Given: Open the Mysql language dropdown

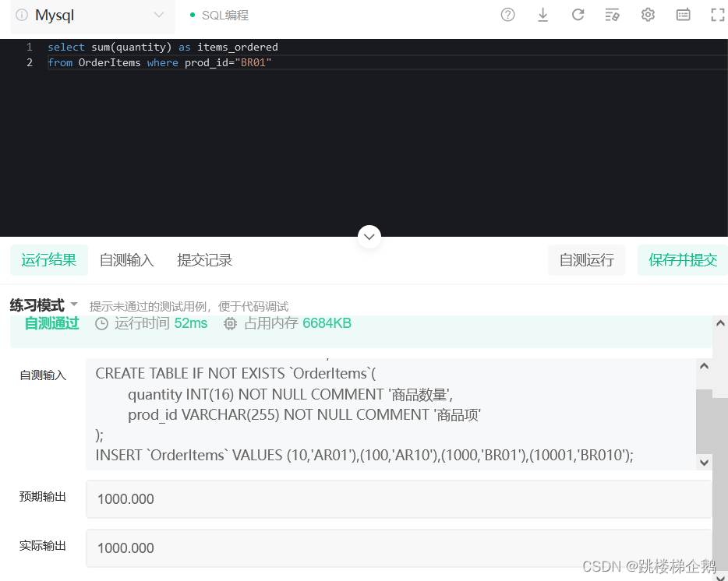Looking at the screenshot, I should click(93, 16).
